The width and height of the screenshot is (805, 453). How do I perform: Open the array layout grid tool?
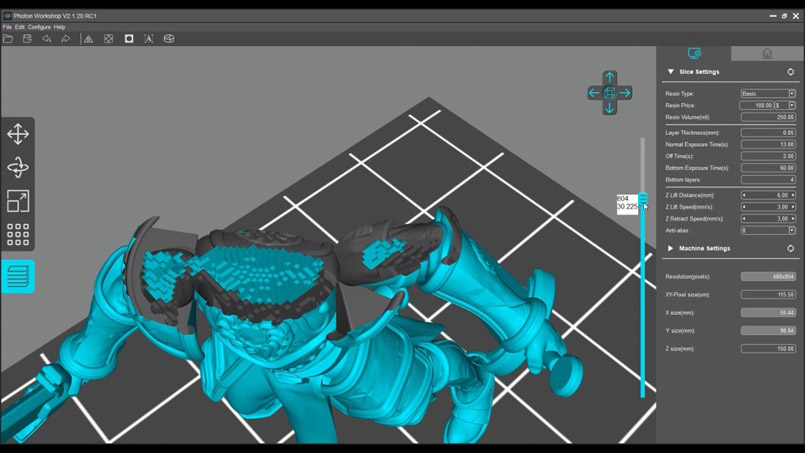18,234
